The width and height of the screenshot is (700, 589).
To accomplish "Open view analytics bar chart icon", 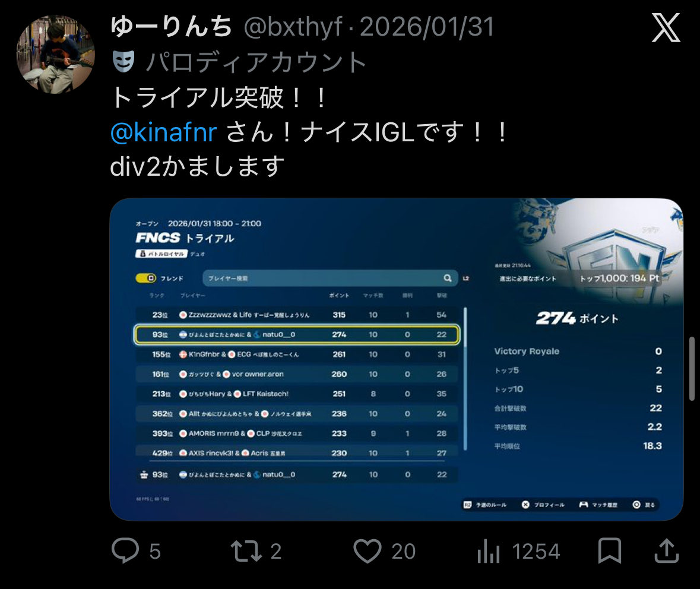I will (489, 550).
